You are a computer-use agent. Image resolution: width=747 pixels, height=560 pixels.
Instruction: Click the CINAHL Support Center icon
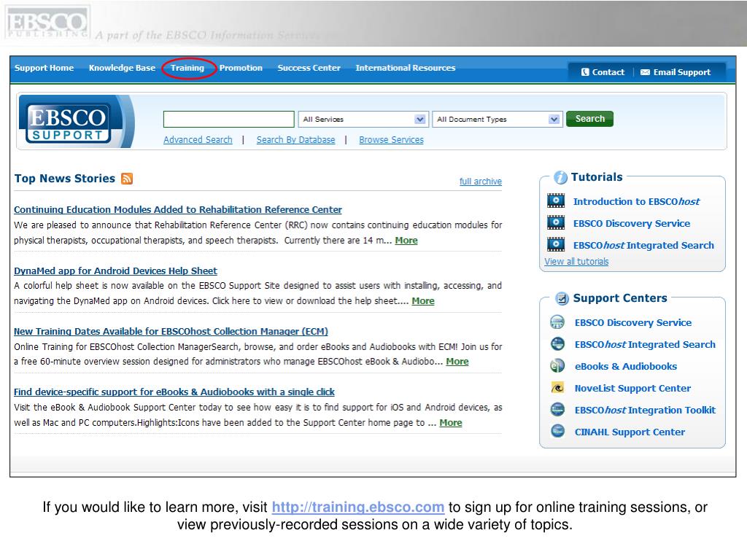tap(557, 432)
